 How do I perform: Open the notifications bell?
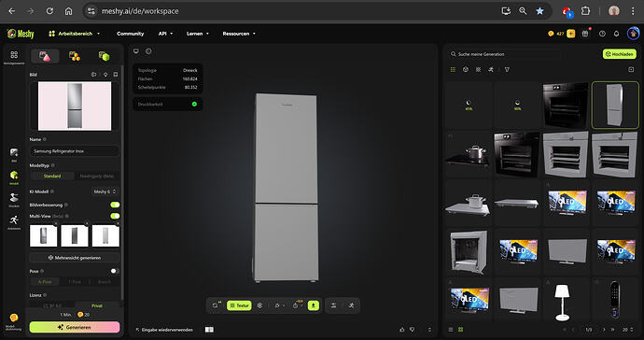(616, 34)
